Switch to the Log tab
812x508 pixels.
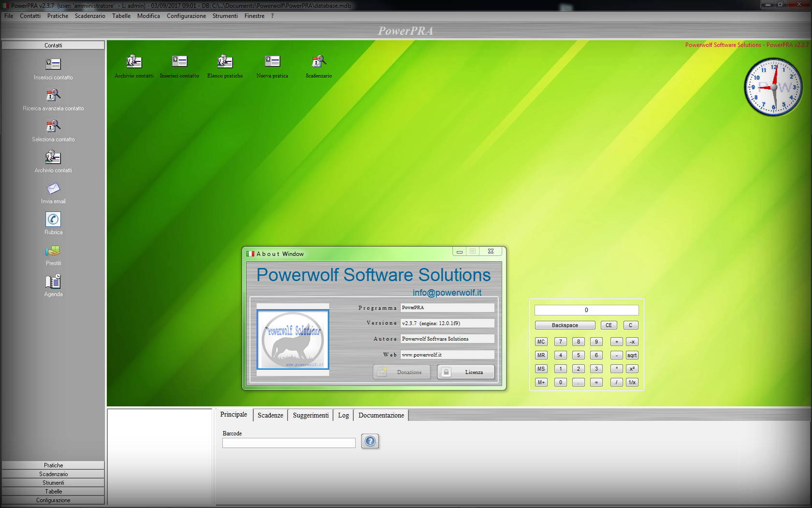pos(343,415)
